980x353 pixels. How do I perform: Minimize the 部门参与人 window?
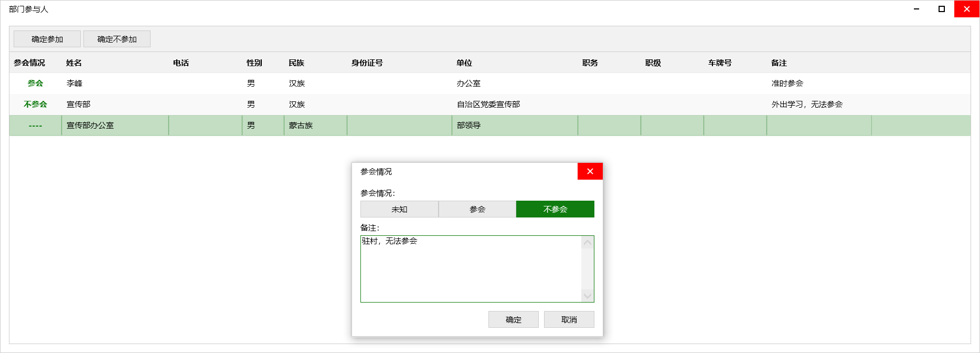[x=917, y=9]
